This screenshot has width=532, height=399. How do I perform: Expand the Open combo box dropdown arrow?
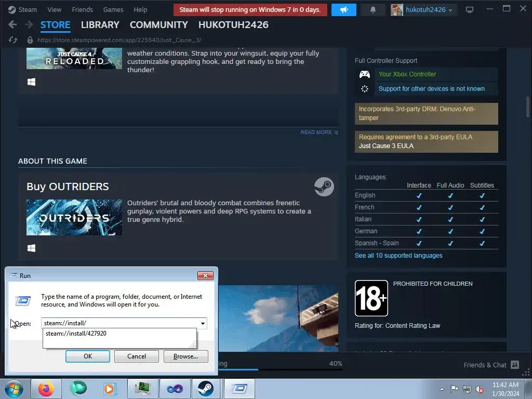click(203, 323)
